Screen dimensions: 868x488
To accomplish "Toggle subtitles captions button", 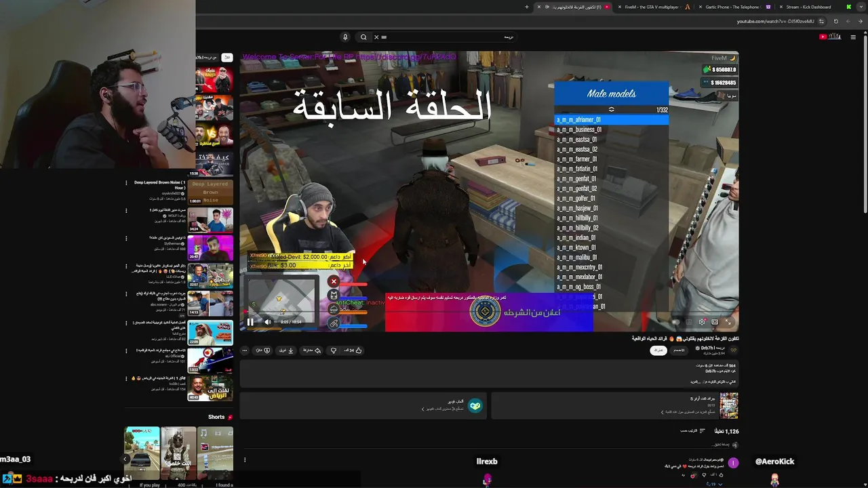I will (x=690, y=322).
